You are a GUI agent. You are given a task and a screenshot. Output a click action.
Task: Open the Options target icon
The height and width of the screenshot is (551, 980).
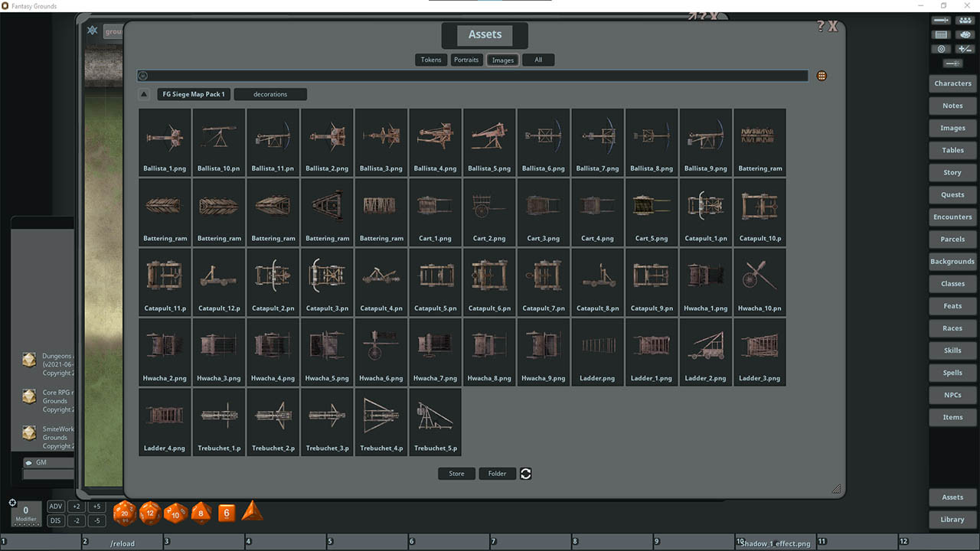pos(940,49)
